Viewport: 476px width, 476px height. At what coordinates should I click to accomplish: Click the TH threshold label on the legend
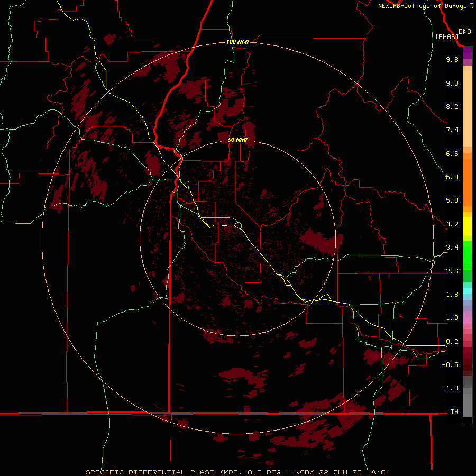click(x=454, y=412)
